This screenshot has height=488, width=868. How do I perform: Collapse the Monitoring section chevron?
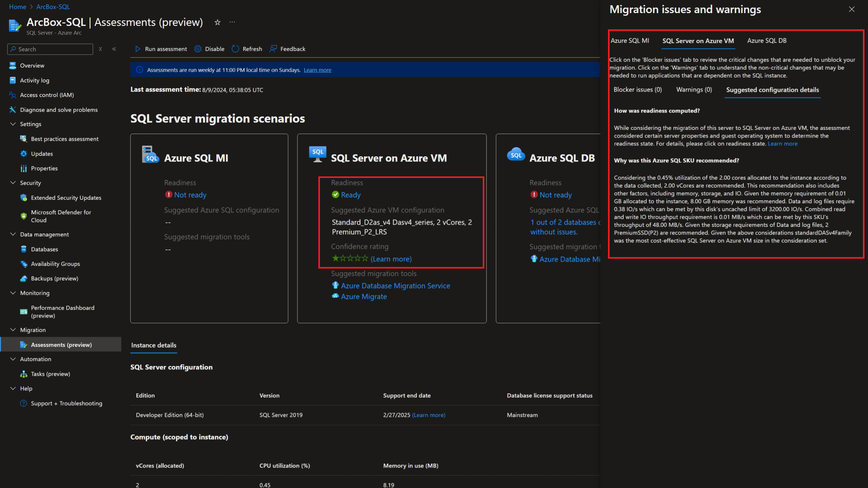click(13, 293)
